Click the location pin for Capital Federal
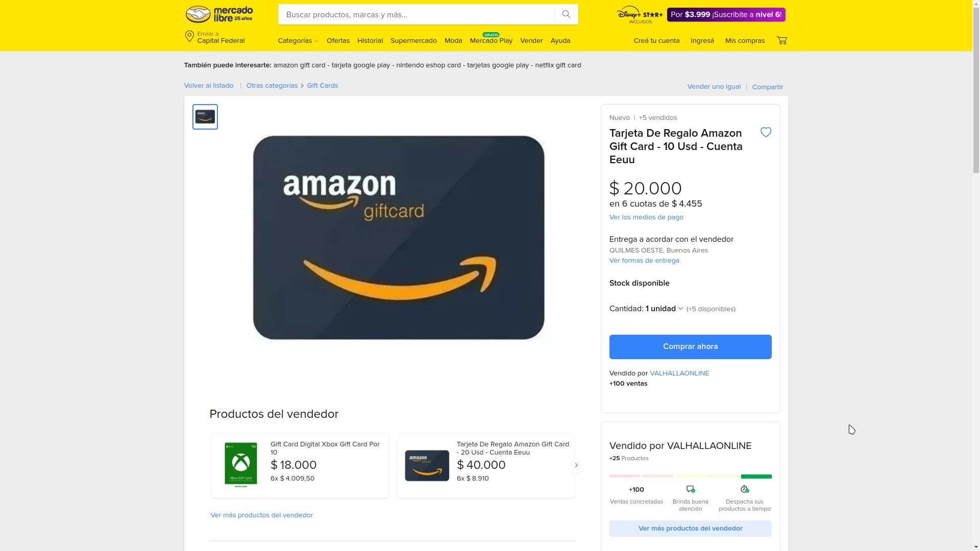The image size is (980, 551). (189, 37)
